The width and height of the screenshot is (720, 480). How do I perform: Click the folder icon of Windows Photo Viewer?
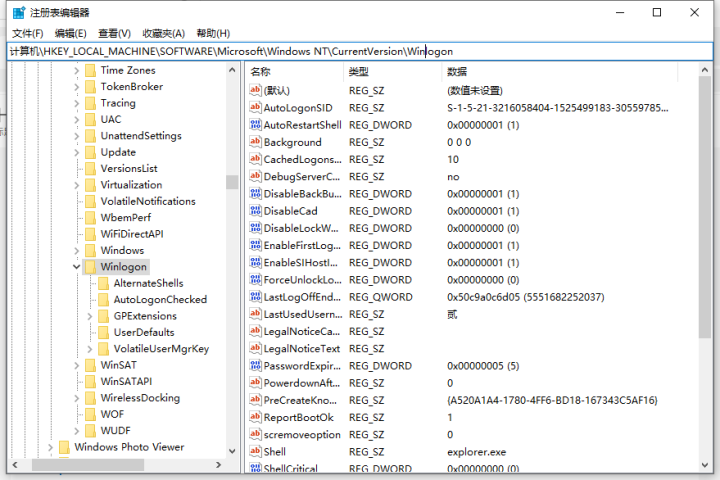(x=64, y=447)
